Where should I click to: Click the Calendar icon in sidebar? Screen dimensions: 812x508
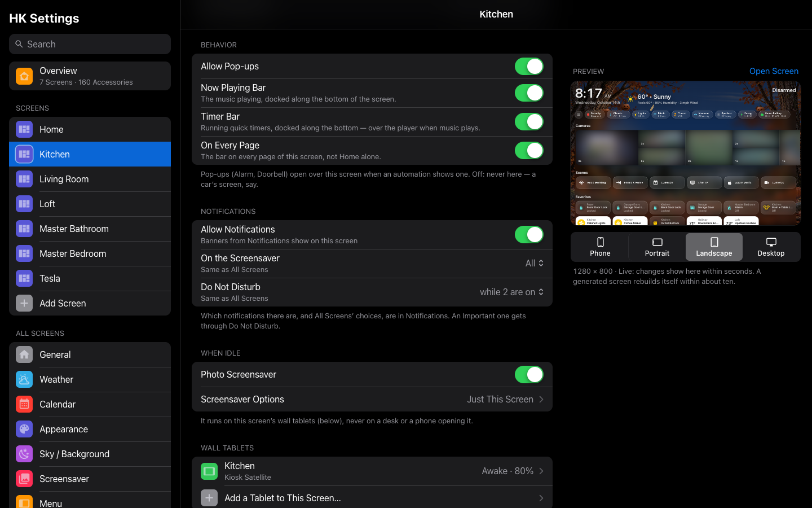coord(24,404)
